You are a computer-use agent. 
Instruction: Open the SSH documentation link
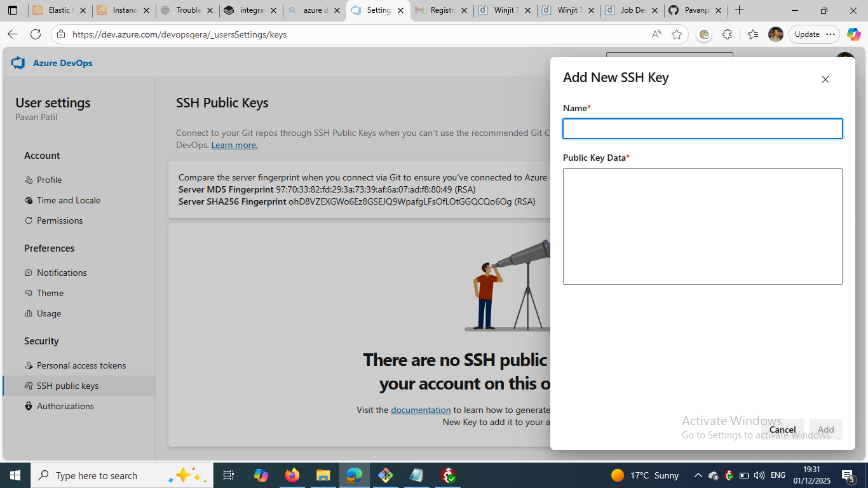[x=420, y=410]
